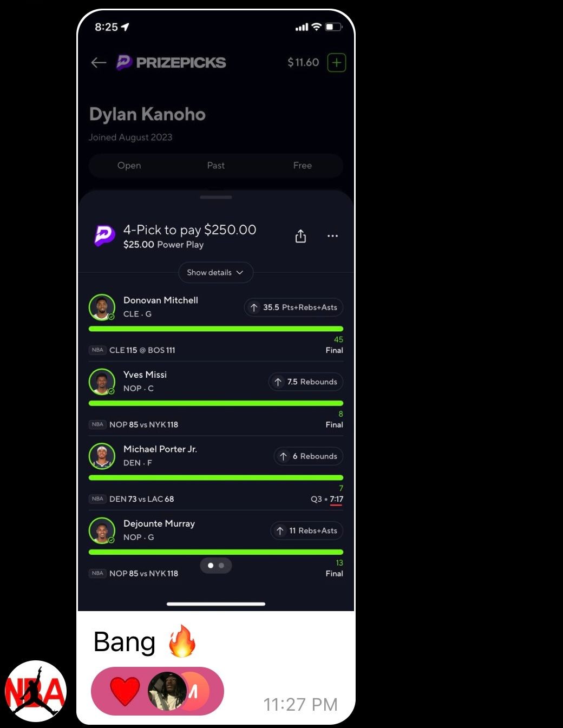
Task: Click Donovan Mitchell's player avatar
Action: click(x=102, y=307)
